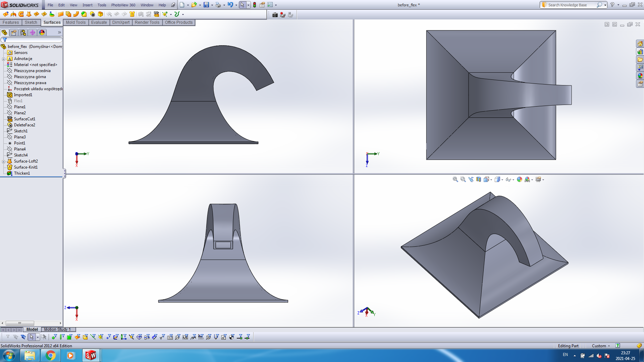Click the Delete Face tool
644x362 pixels.
93,14
